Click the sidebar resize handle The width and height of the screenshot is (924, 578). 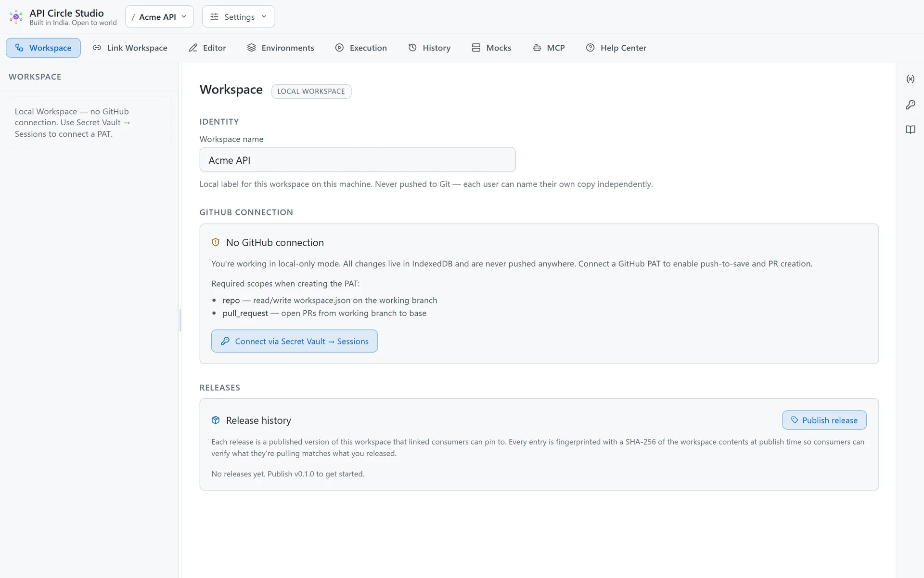pyautogui.click(x=180, y=320)
